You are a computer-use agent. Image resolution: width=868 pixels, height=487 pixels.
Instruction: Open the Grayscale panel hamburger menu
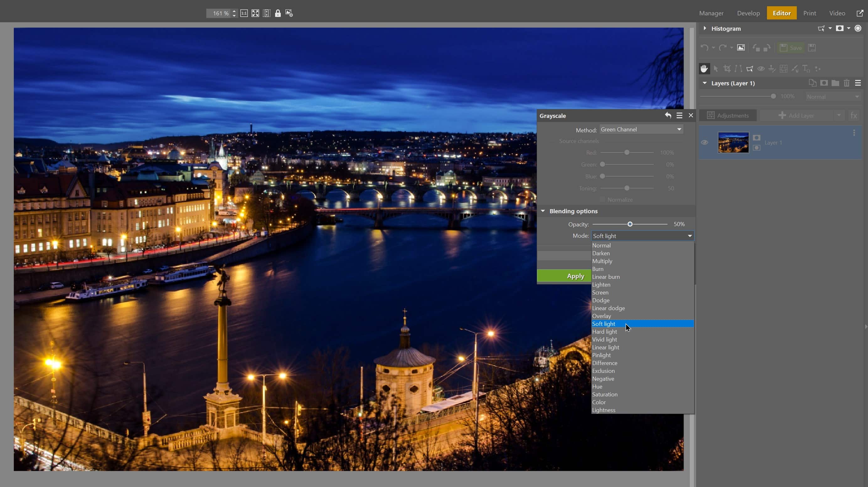coord(679,115)
